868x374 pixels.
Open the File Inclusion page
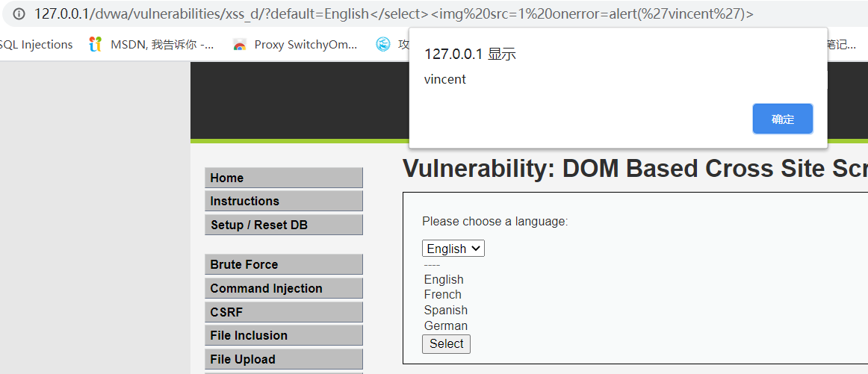pyautogui.click(x=283, y=336)
